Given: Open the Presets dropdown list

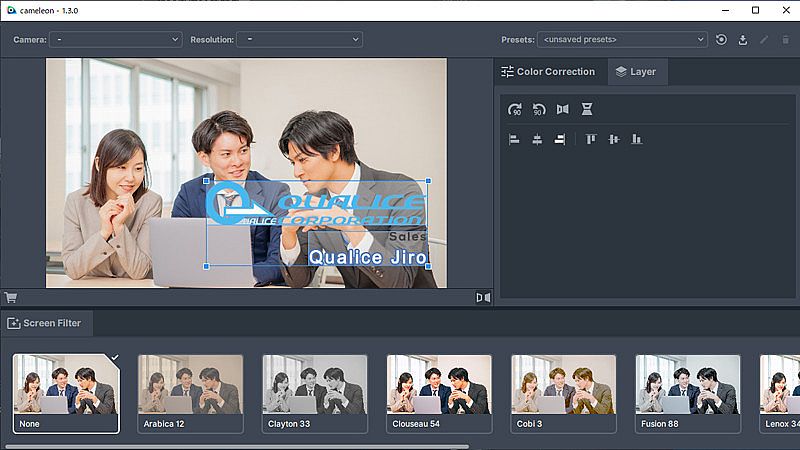Looking at the screenshot, I should click(x=622, y=40).
